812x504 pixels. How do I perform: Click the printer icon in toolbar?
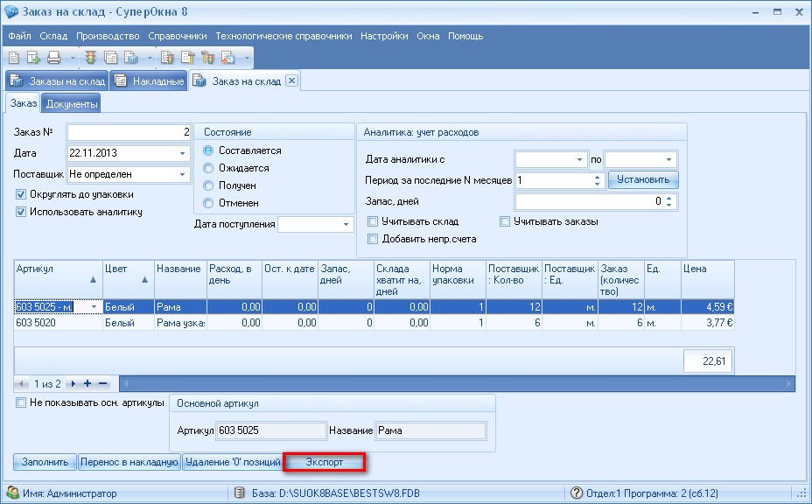pyautogui.click(x=54, y=58)
